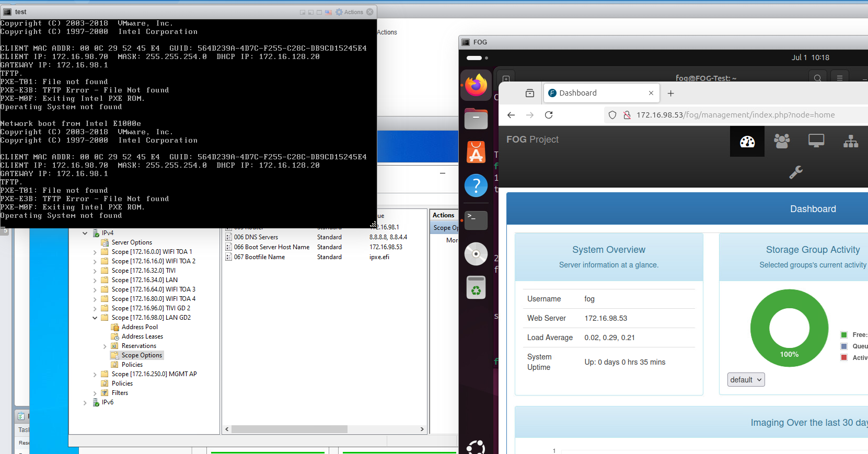Open Files manager in Ubuntu dock
868x454 pixels.
(476, 119)
